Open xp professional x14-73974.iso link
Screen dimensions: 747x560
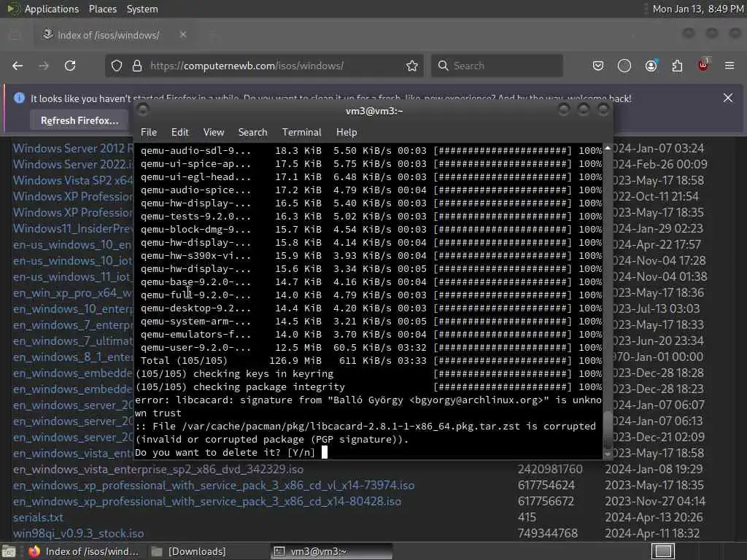[214, 485]
